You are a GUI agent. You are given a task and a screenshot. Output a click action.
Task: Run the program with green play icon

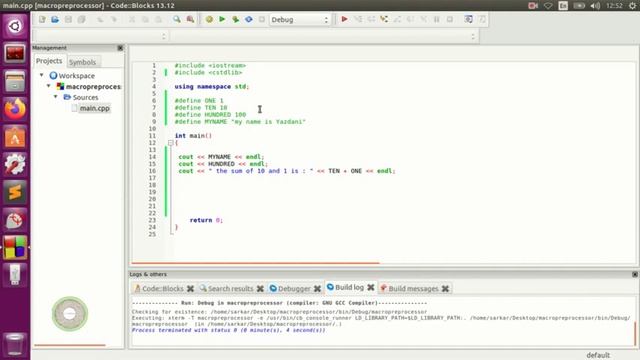[222, 19]
